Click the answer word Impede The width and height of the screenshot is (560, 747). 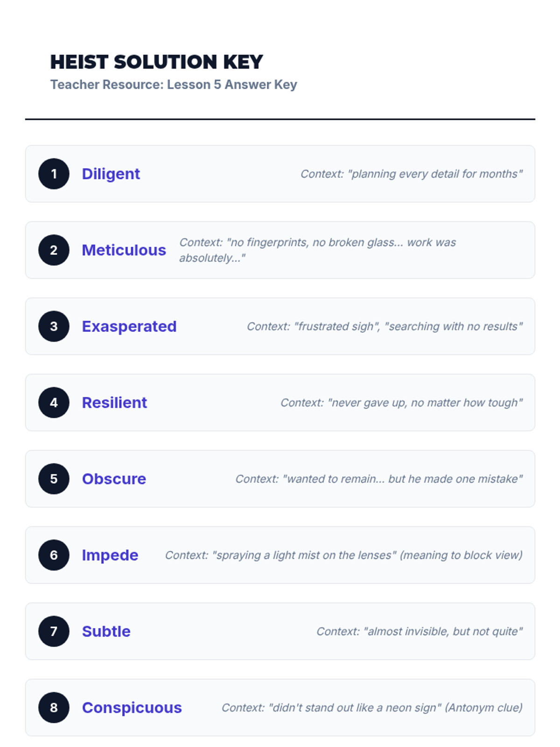[110, 555]
